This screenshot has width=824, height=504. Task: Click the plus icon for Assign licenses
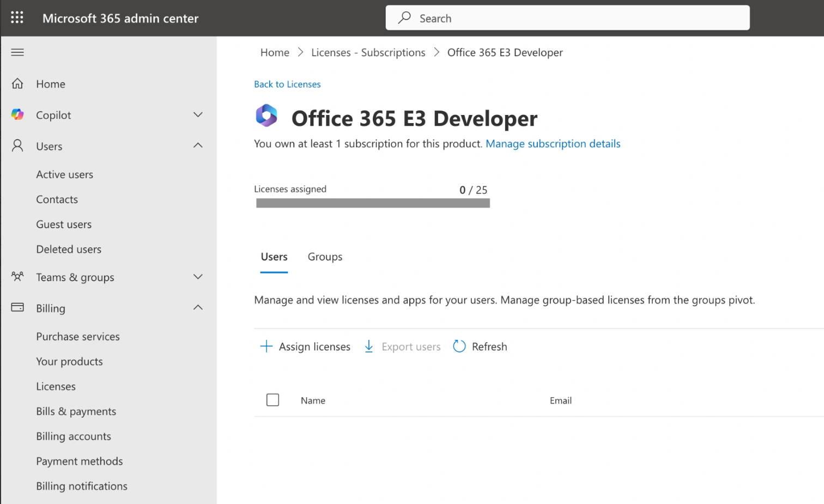pos(266,347)
